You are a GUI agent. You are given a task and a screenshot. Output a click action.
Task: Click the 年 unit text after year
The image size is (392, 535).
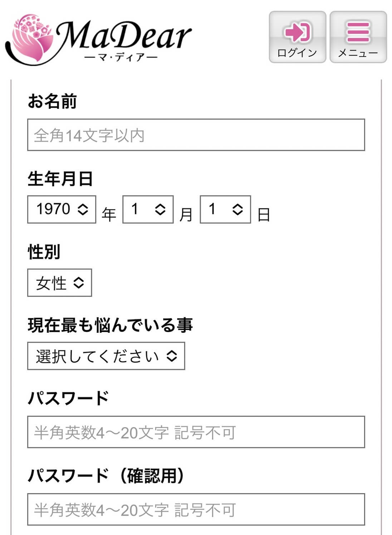coord(109,215)
